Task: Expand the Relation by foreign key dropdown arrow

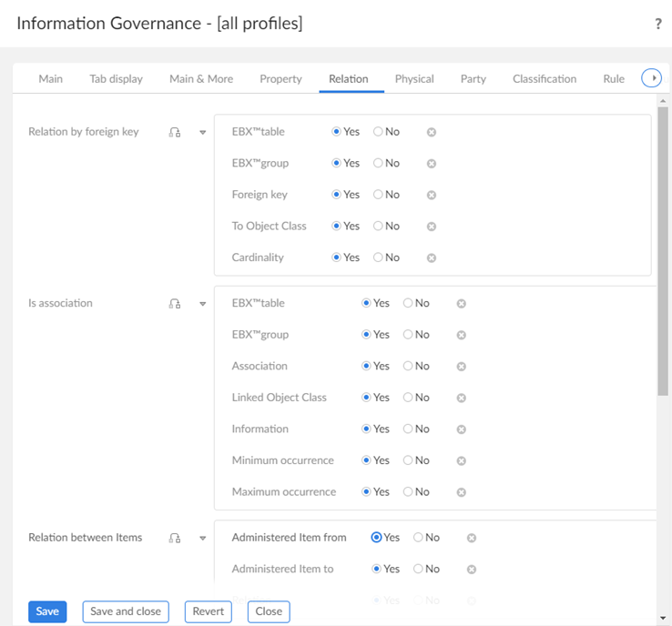Action: tap(202, 132)
